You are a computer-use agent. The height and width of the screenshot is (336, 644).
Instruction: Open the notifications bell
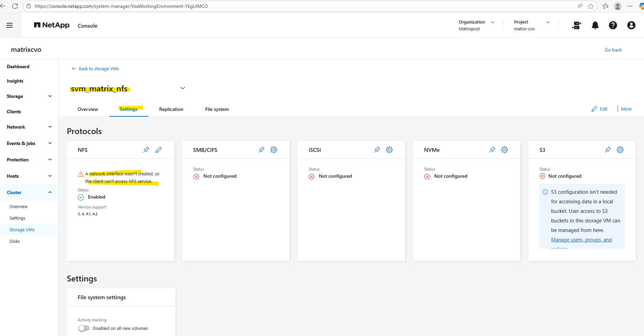595,25
